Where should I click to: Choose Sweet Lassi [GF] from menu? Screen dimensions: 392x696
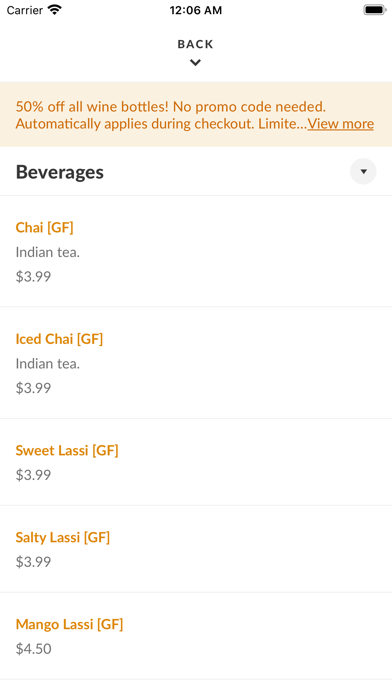[x=196, y=462]
